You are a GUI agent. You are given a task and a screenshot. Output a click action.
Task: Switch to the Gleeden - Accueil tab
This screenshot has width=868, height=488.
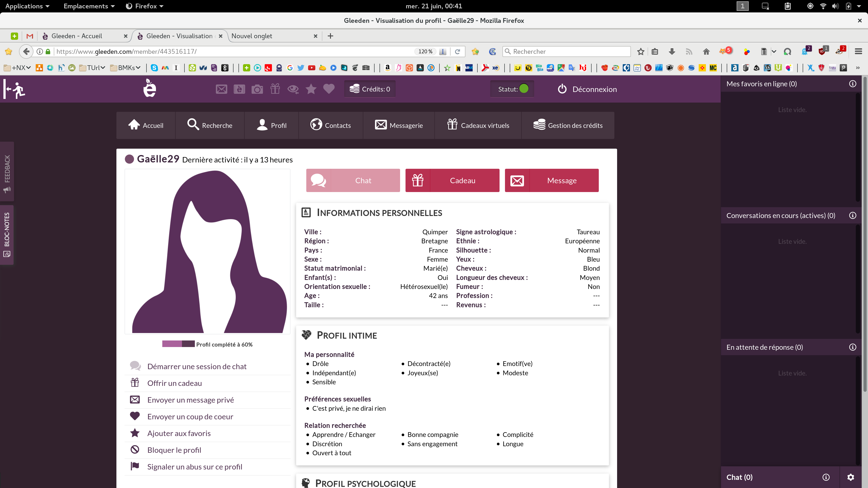point(77,36)
